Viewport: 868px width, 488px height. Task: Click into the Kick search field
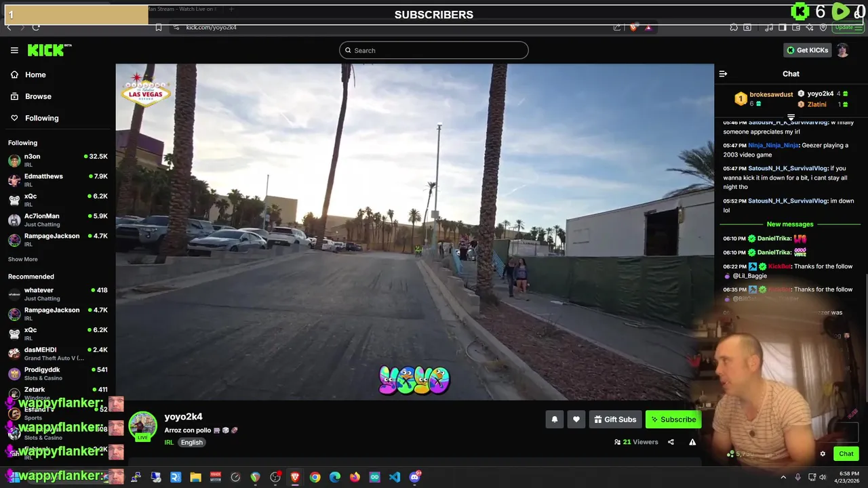(434, 50)
